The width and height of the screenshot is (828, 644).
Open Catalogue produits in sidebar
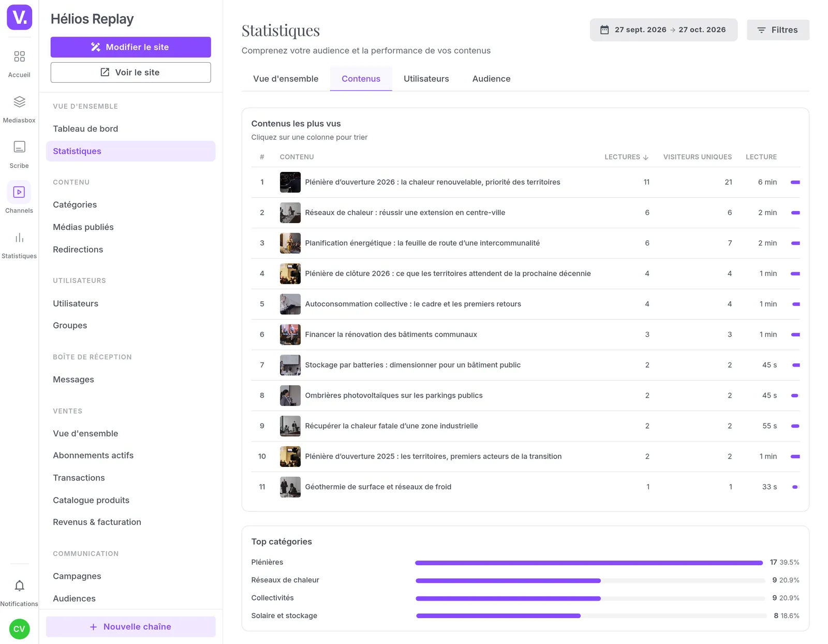130,500
